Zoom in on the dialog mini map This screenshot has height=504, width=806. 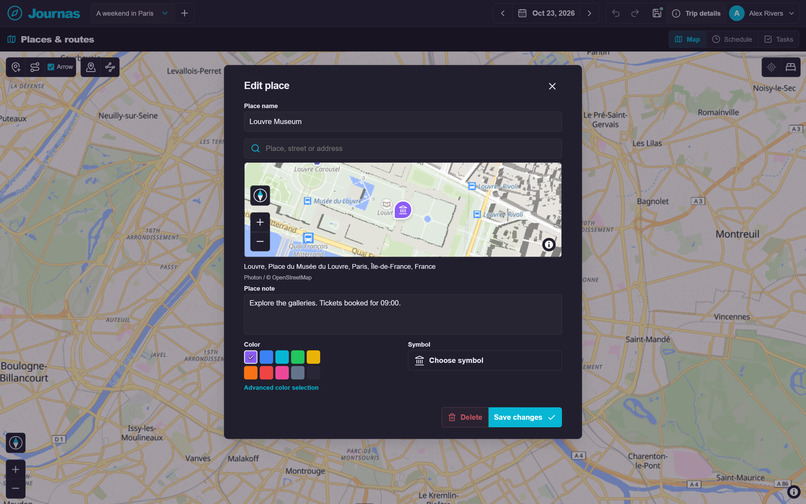(x=260, y=222)
